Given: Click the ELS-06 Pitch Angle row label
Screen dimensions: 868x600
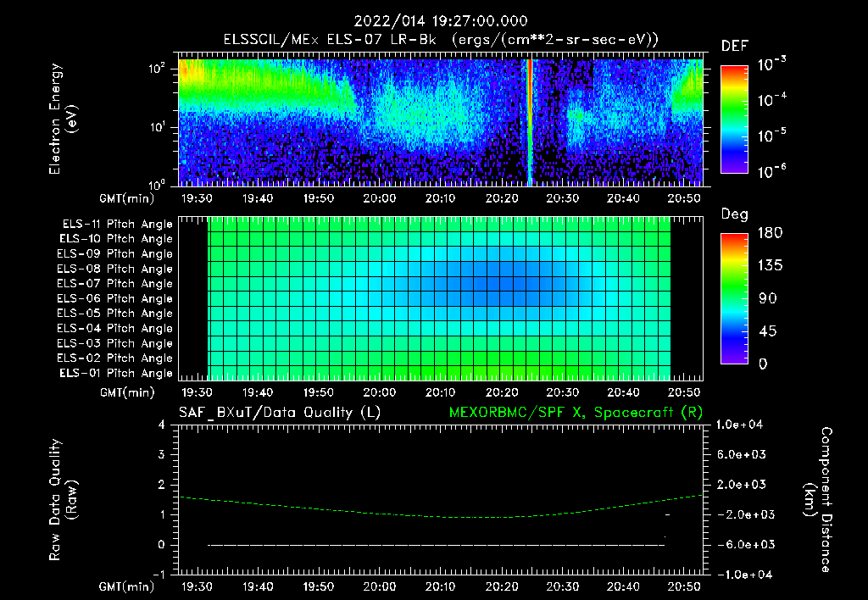Looking at the screenshot, I should [115, 298].
